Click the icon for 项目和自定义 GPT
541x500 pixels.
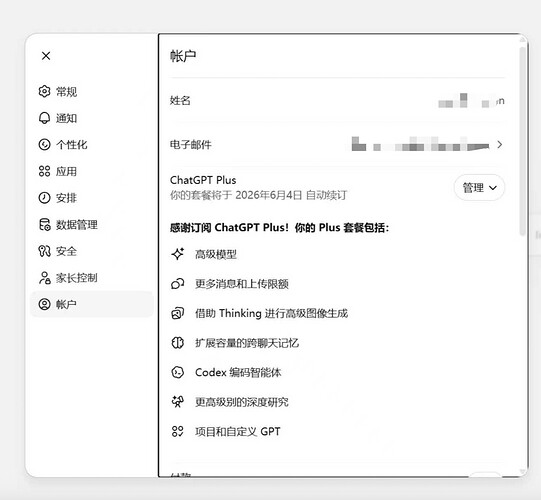click(x=178, y=431)
